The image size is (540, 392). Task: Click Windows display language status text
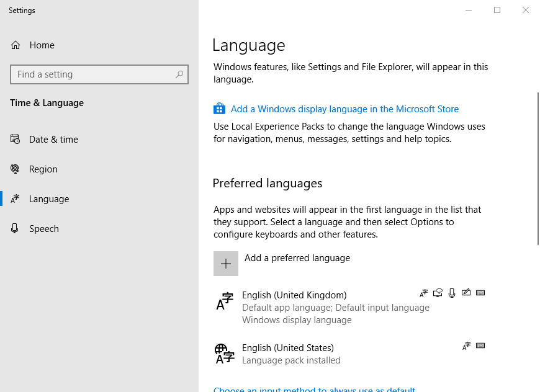coord(297,320)
